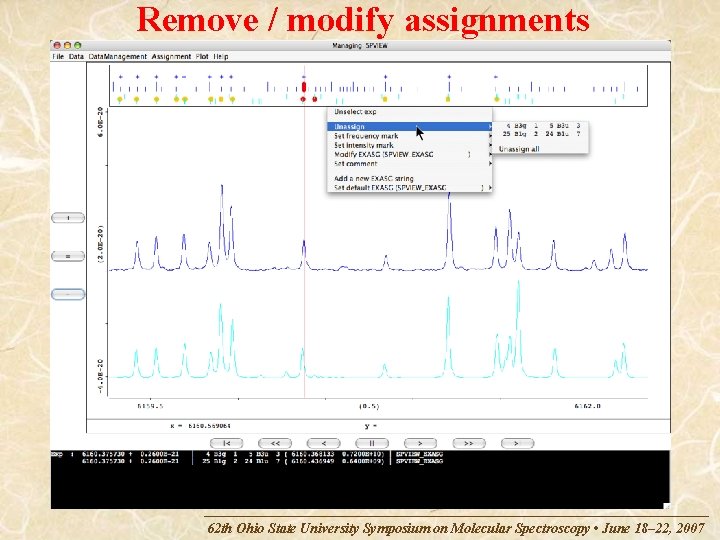Expand the 'Set comment' submenu
This screenshot has height=540, width=720.
pyautogui.click(x=409, y=163)
